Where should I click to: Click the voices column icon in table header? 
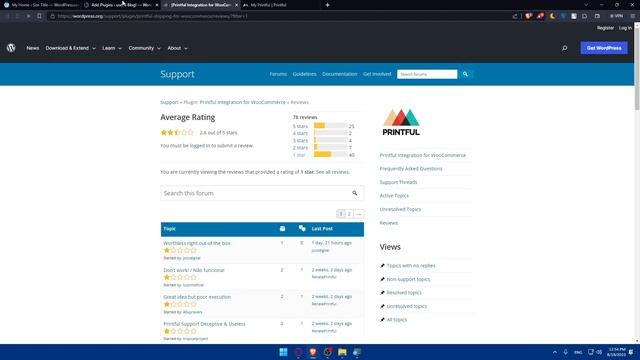click(x=282, y=229)
